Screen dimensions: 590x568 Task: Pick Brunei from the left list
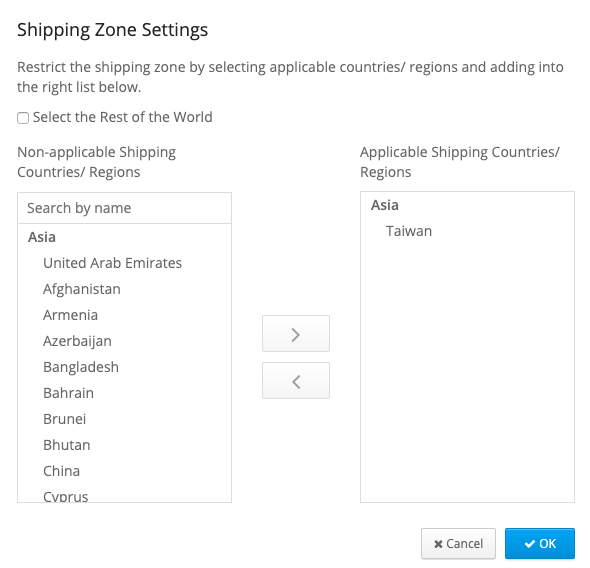pos(64,419)
